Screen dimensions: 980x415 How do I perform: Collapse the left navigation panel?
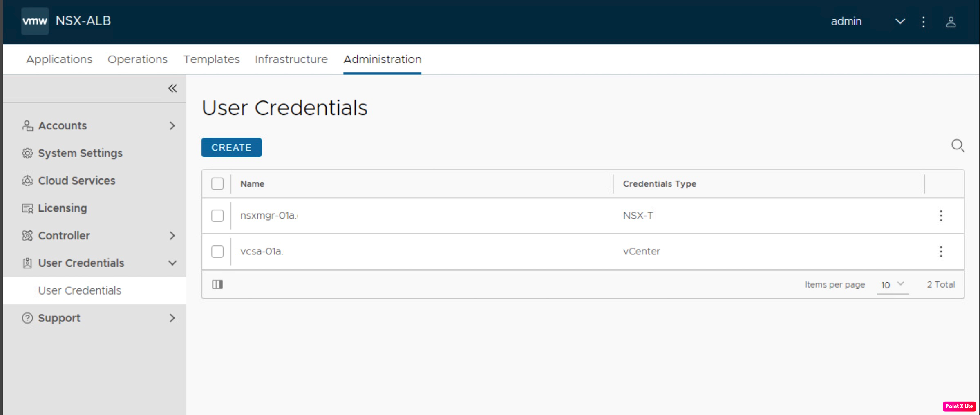(x=172, y=88)
